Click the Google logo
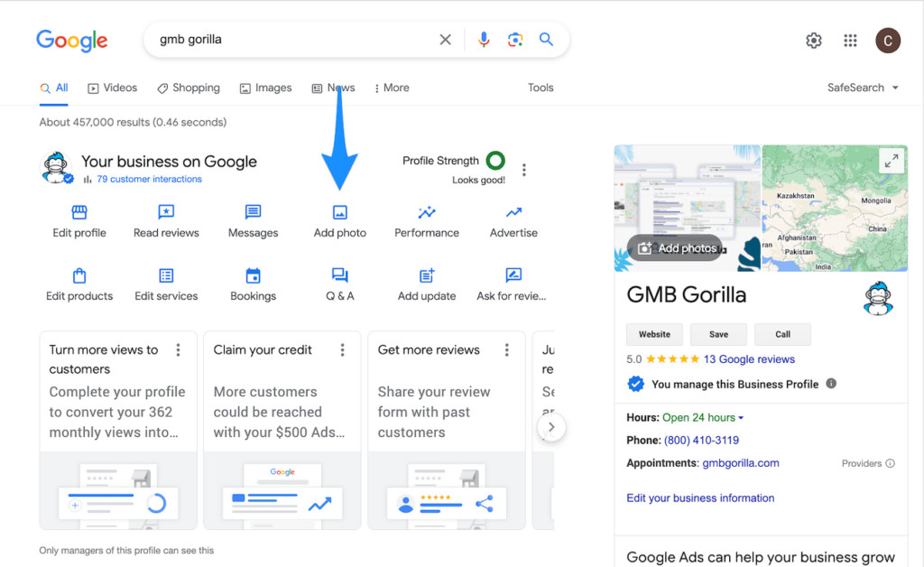The image size is (924, 567). click(72, 40)
